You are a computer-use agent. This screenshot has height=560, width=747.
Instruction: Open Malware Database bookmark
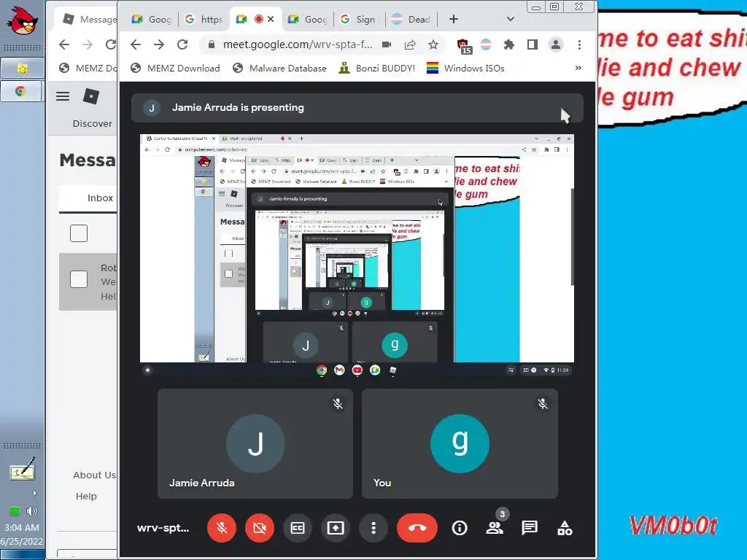point(279,68)
